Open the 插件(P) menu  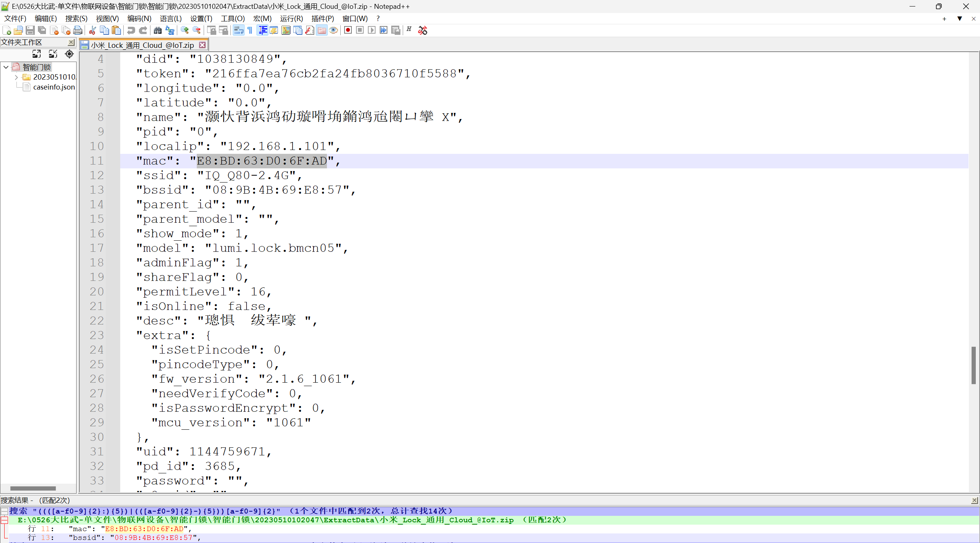(x=322, y=18)
